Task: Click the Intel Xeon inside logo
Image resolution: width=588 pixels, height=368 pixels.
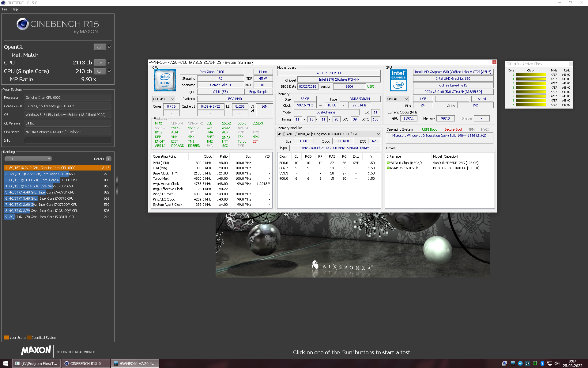Action: click(165, 80)
